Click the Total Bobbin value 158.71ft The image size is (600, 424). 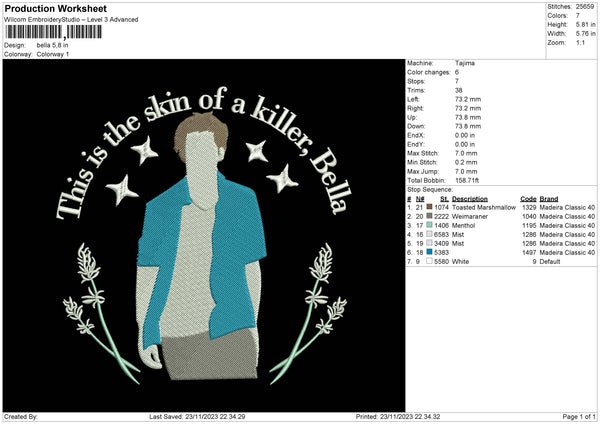pos(467,180)
